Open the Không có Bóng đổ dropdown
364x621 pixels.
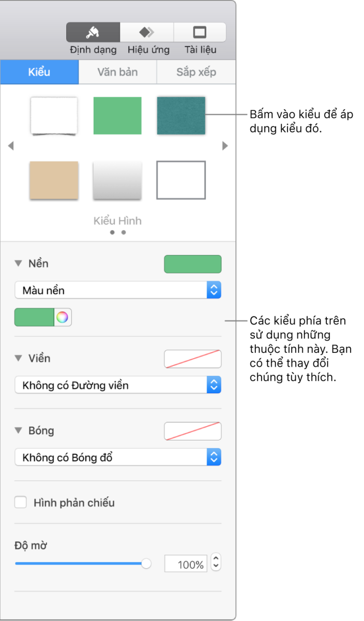click(118, 457)
